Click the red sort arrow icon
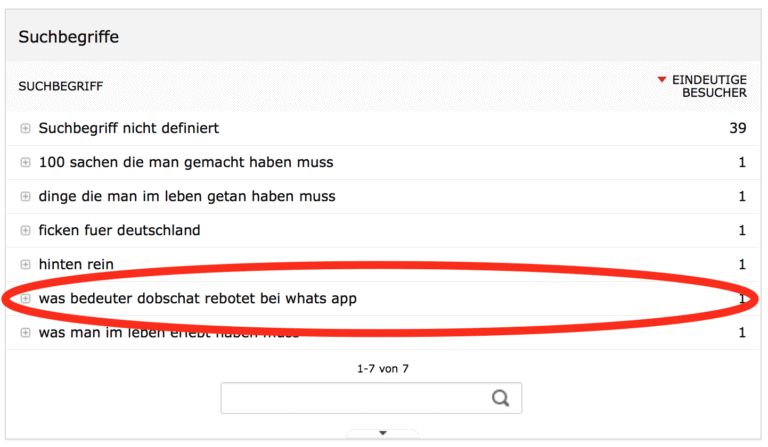Image resolution: width=768 pixels, height=447 pixels. tap(662, 79)
